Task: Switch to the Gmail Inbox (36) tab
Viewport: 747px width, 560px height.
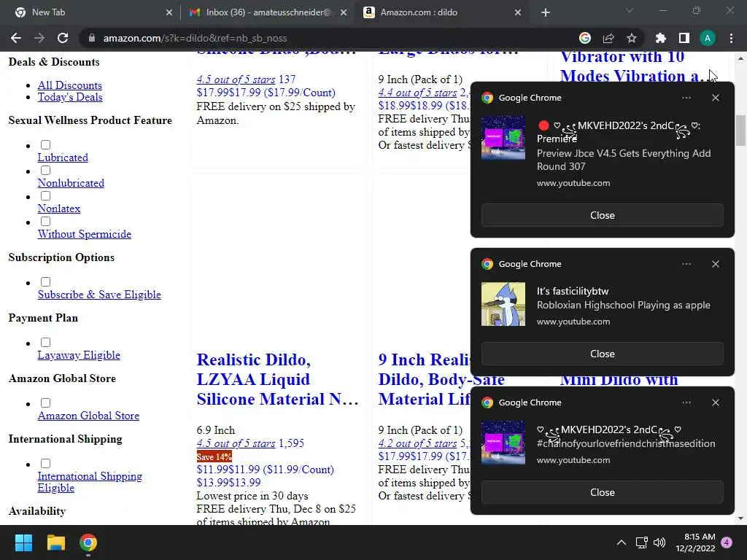Action: [x=268, y=12]
